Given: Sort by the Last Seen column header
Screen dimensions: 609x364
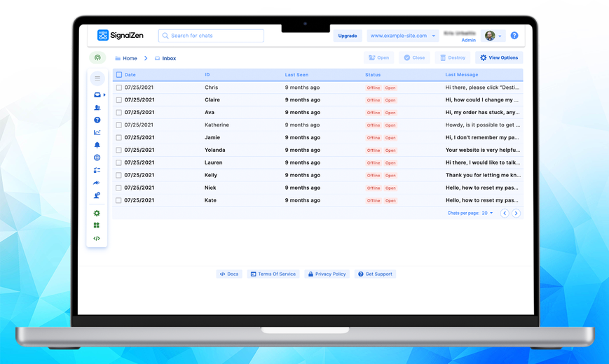Looking at the screenshot, I should 296,74.
